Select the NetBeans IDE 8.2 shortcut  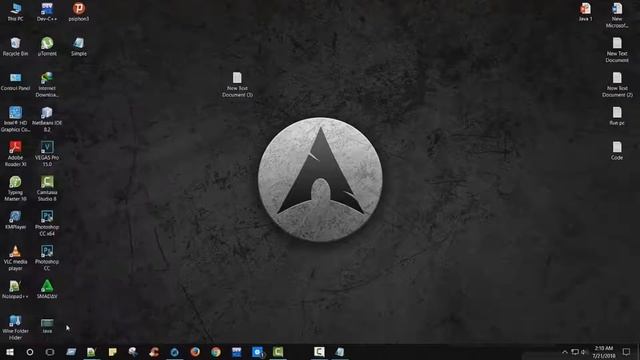pyautogui.click(x=47, y=119)
